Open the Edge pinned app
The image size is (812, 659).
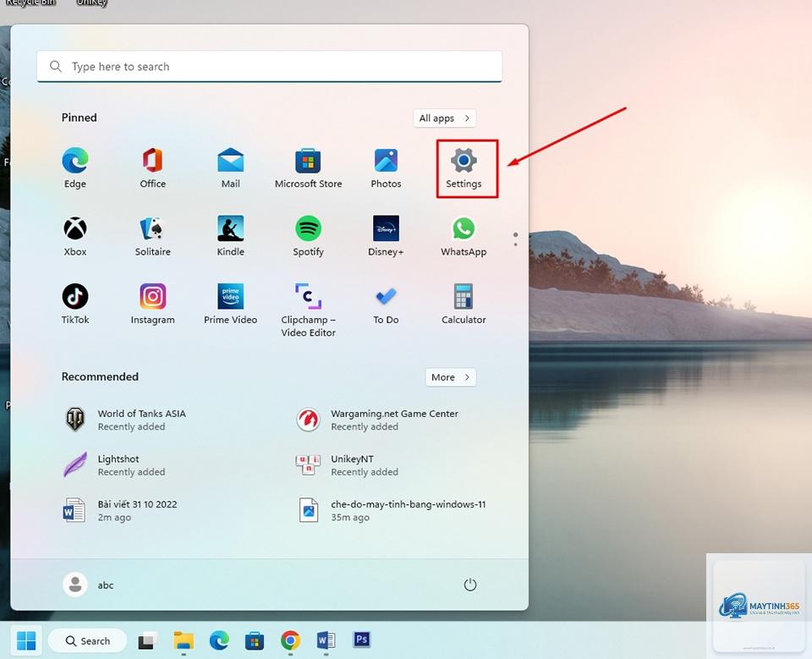(75, 168)
